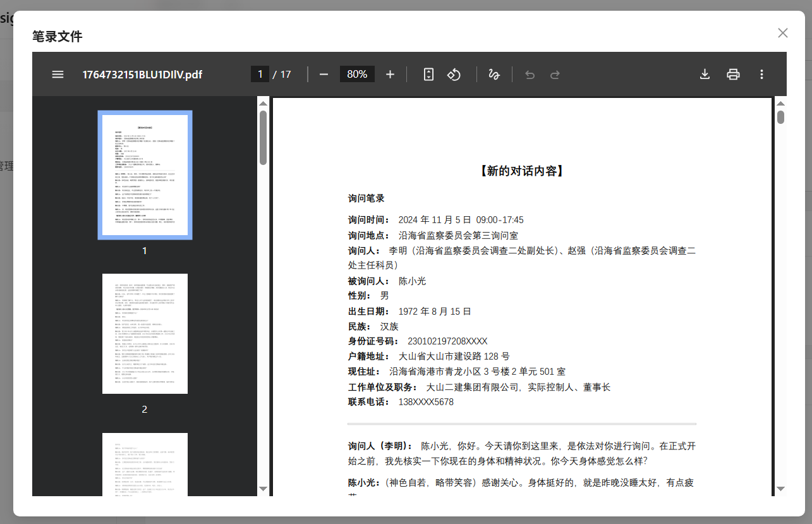This screenshot has width=812, height=524.
Task: Click the undo arrow icon
Action: tap(530, 75)
